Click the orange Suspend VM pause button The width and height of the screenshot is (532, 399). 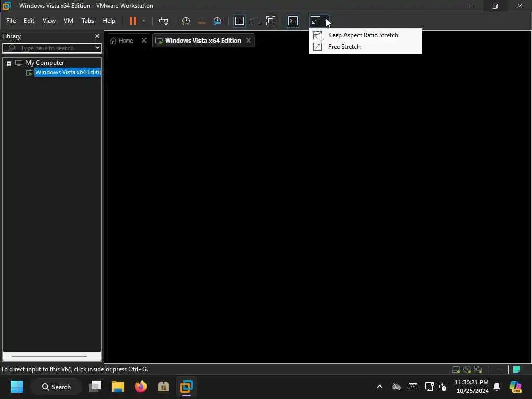pos(132,21)
